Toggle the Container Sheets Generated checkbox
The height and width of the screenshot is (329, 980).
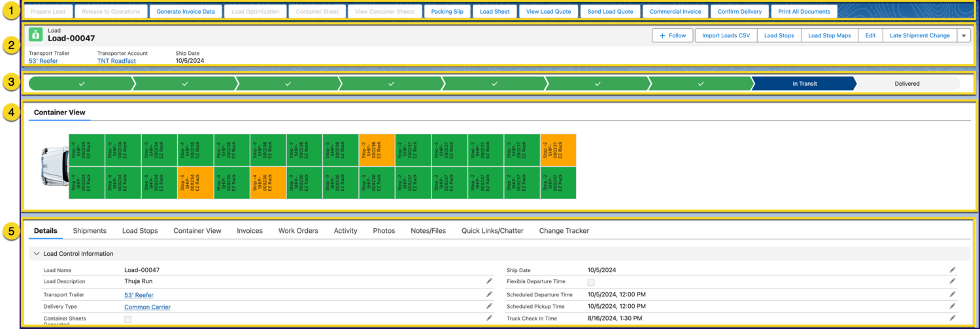tap(127, 319)
